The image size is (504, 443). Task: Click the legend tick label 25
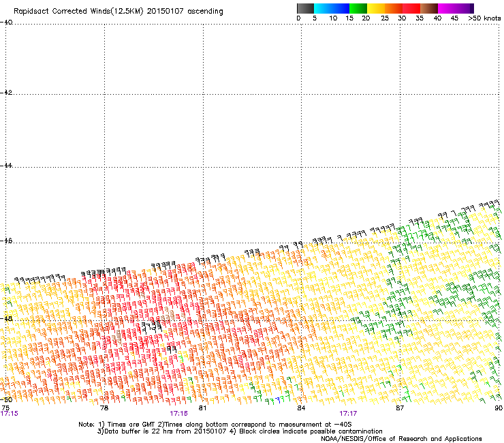[385, 18]
